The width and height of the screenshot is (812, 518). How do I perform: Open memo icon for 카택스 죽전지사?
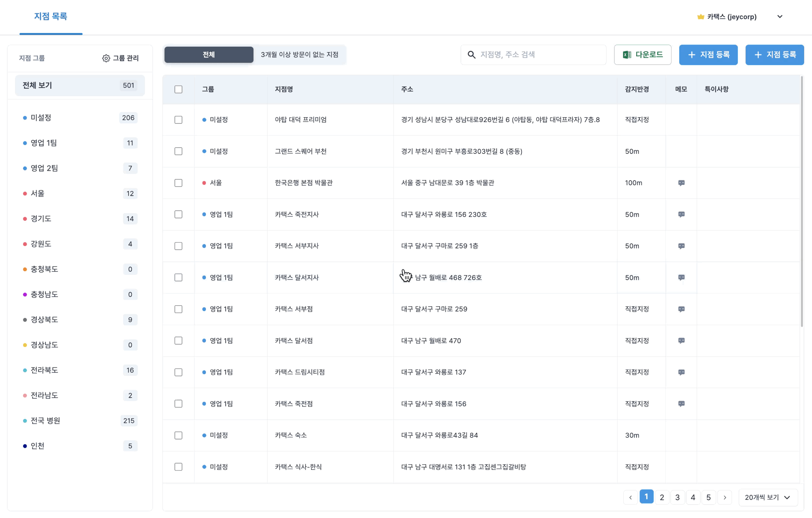coord(681,214)
